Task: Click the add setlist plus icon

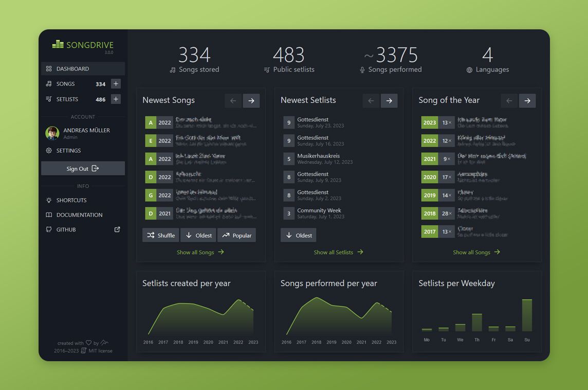Action: pyautogui.click(x=116, y=99)
